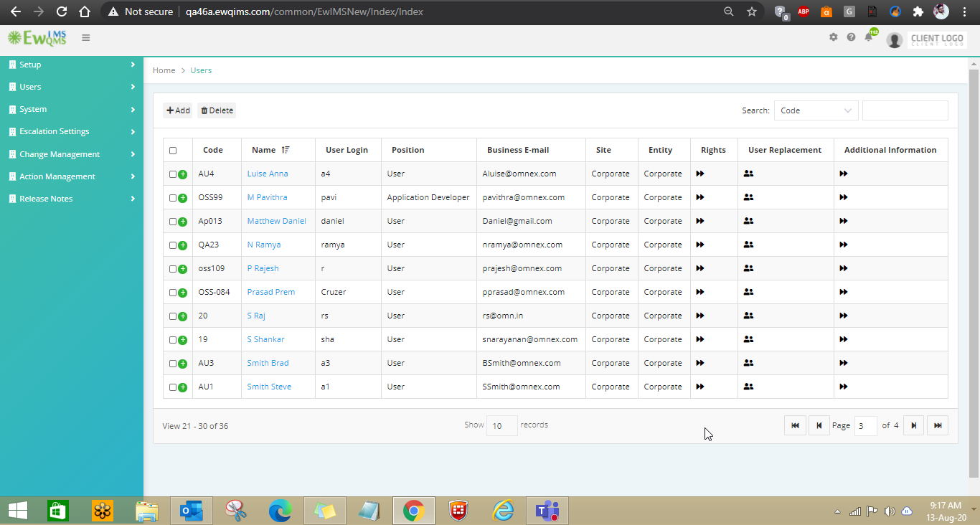Click the page number input field

coord(866,425)
